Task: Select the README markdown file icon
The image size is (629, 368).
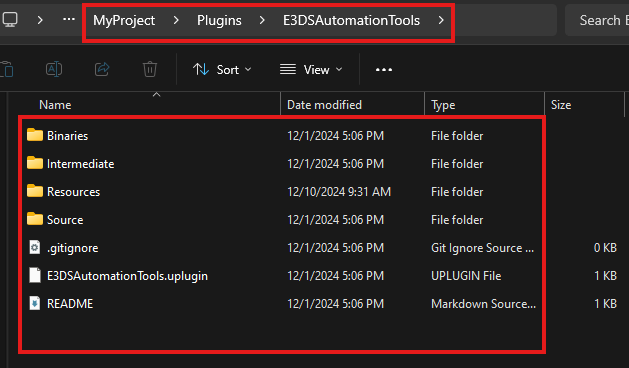Action: point(35,304)
